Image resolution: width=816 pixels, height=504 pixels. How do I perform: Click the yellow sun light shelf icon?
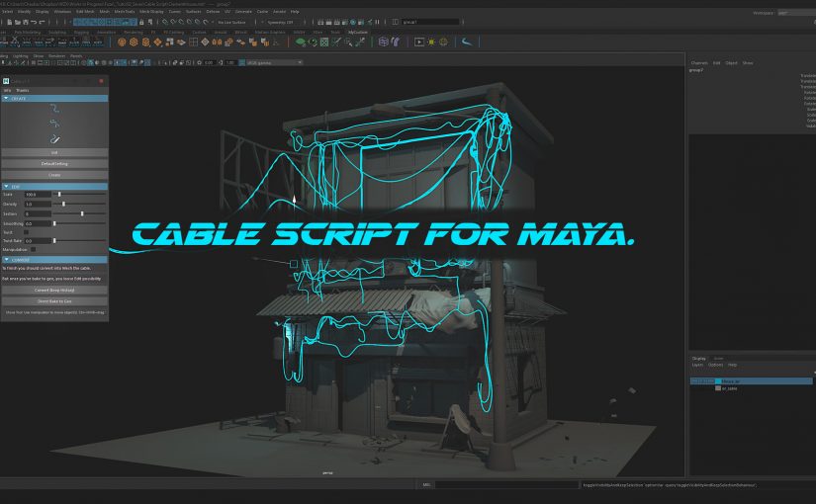pos(431,42)
